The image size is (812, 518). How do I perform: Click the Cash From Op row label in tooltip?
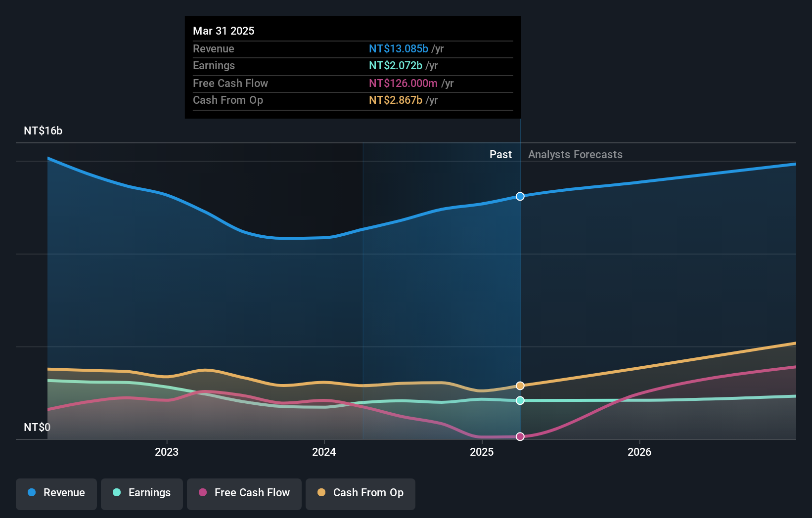pyautogui.click(x=228, y=100)
